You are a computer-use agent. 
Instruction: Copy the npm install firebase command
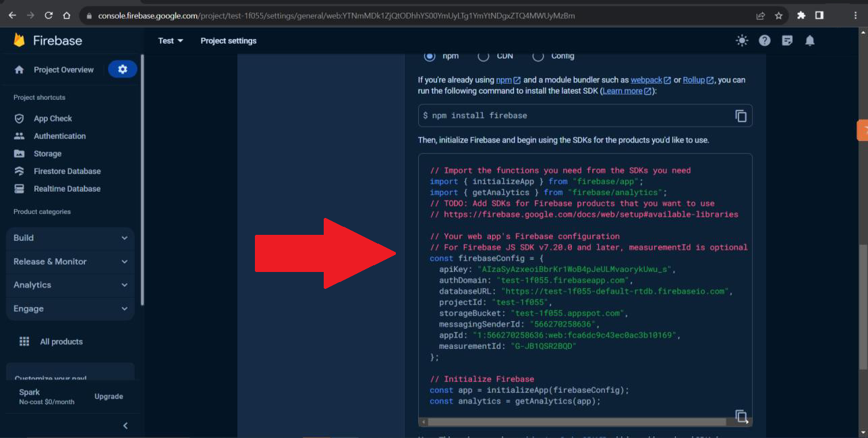741,115
